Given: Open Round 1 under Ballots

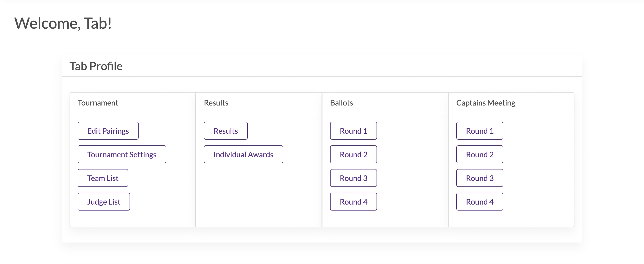Looking at the screenshot, I should 353,131.
